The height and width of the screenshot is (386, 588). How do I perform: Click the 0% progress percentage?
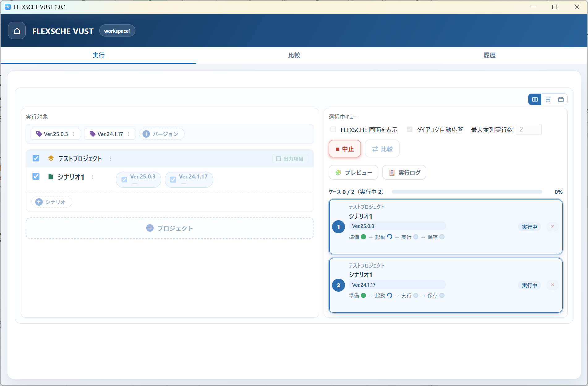coord(558,192)
